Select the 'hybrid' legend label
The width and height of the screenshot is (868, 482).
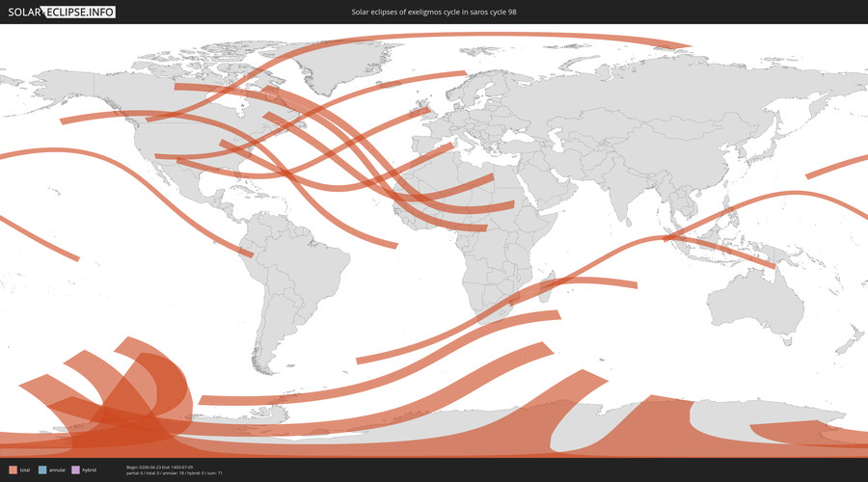[x=90, y=469]
